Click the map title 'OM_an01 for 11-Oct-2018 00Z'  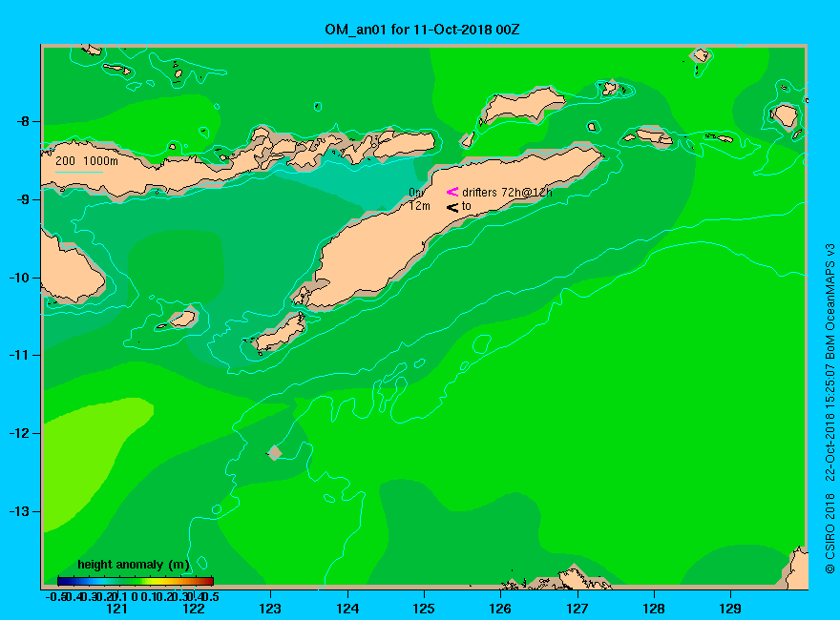point(422,30)
